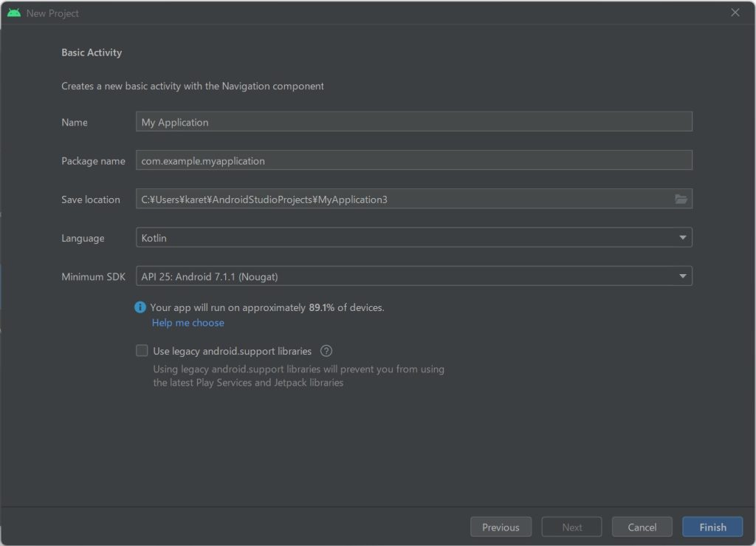
Task: Click the Language label
Action: tap(83, 238)
